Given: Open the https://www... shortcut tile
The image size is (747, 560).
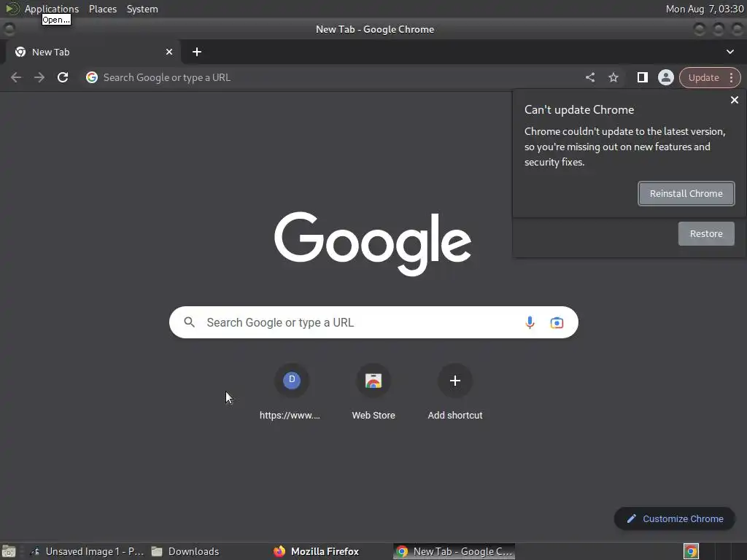Looking at the screenshot, I should (x=291, y=393).
